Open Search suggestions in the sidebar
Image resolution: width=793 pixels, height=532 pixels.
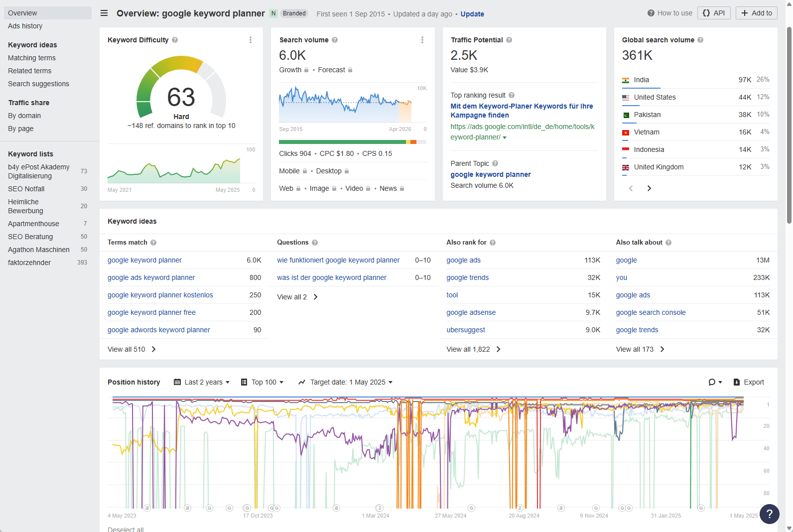[39, 84]
